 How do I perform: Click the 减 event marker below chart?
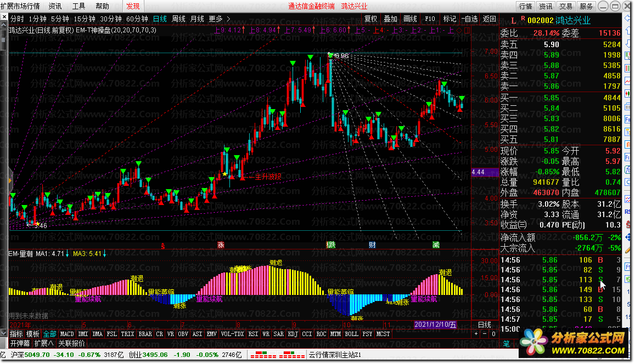click(x=436, y=244)
